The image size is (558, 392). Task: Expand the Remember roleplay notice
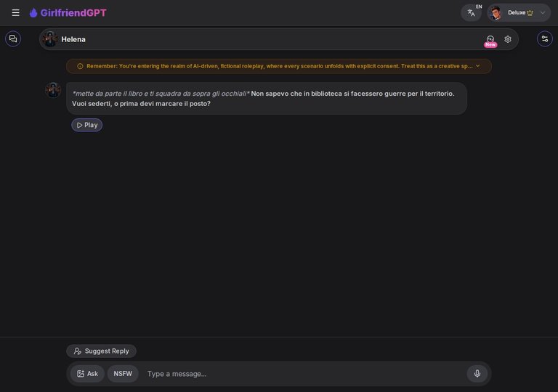[478, 66]
